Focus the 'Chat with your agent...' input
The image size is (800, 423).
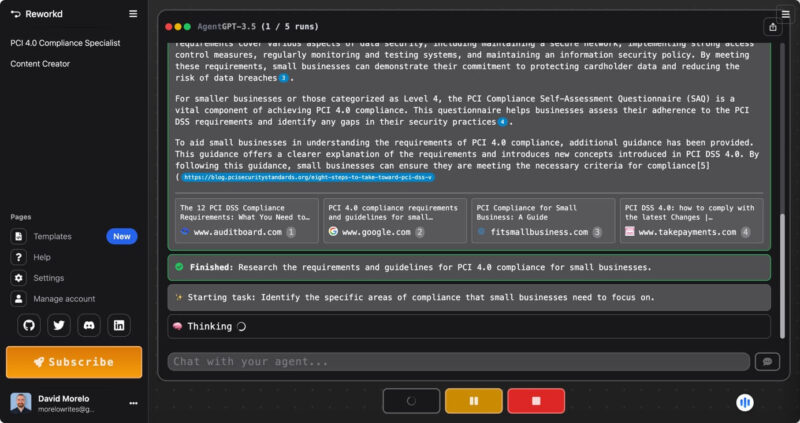(459, 362)
